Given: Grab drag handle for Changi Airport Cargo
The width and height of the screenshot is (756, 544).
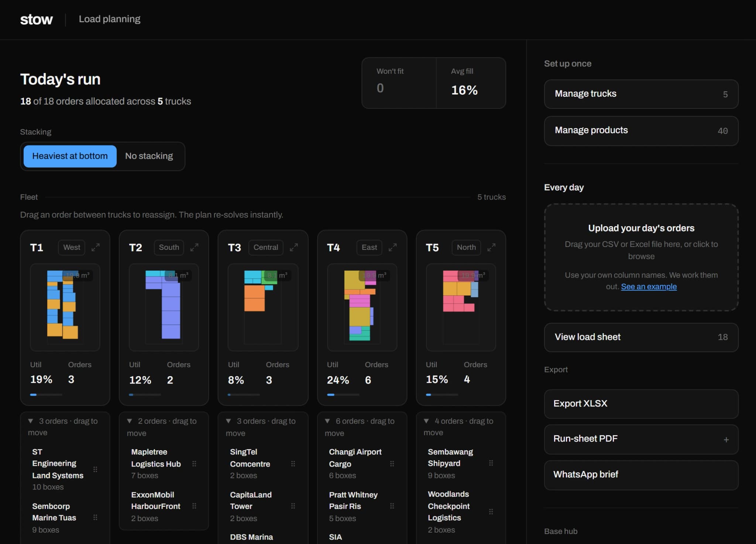Looking at the screenshot, I should click(392, 464).
